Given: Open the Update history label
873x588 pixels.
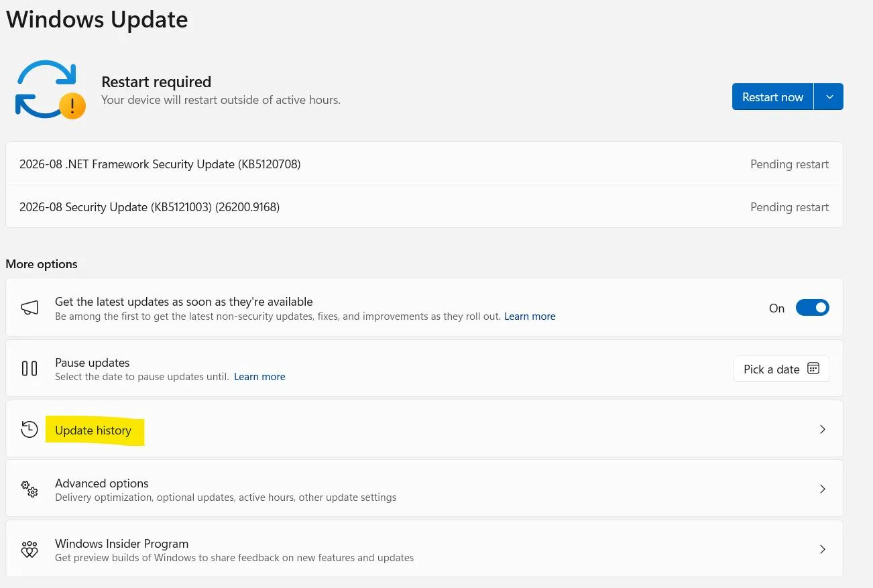Looking at the screenshot, I should pos(93,430).
